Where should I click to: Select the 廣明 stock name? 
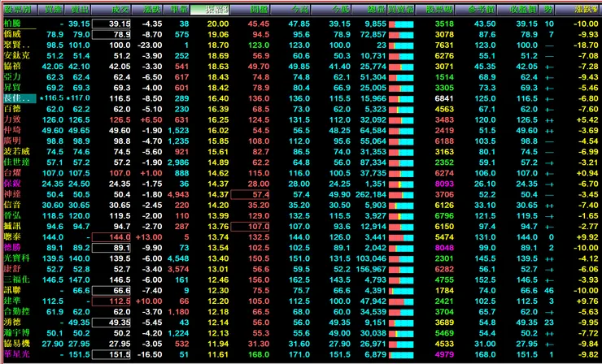[x=12, y=141]
